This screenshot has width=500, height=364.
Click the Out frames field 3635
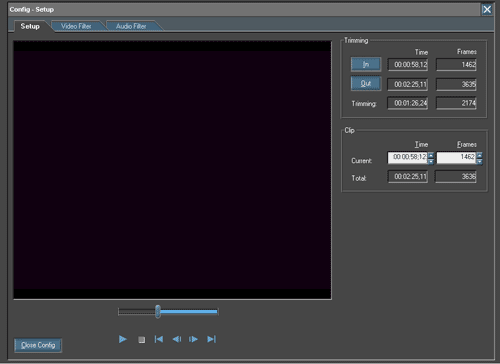click(456, 84)
